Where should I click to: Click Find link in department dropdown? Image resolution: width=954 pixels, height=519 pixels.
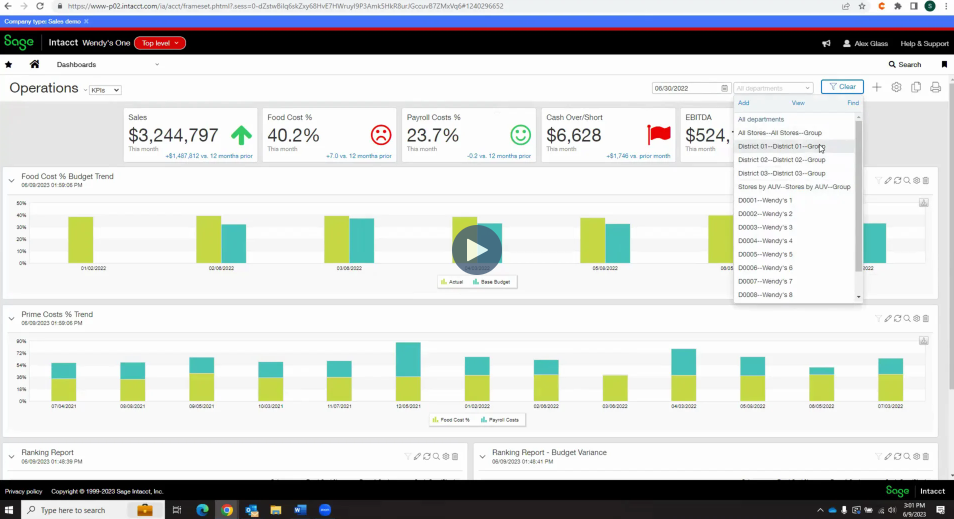click(x=853, y=103)
